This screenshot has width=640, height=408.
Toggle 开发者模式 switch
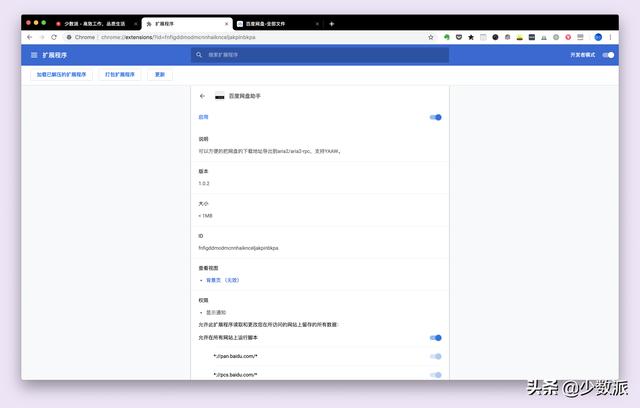[x=608, y=55]
